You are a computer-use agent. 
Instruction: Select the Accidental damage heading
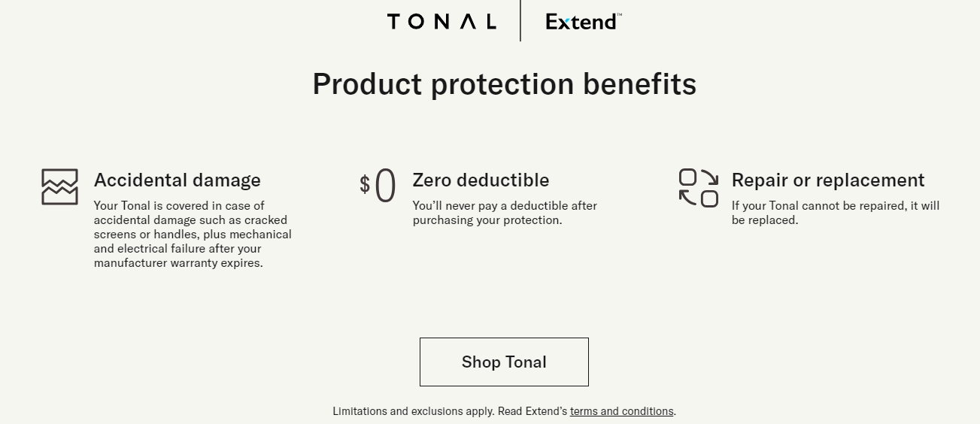[x=177, y=180]
